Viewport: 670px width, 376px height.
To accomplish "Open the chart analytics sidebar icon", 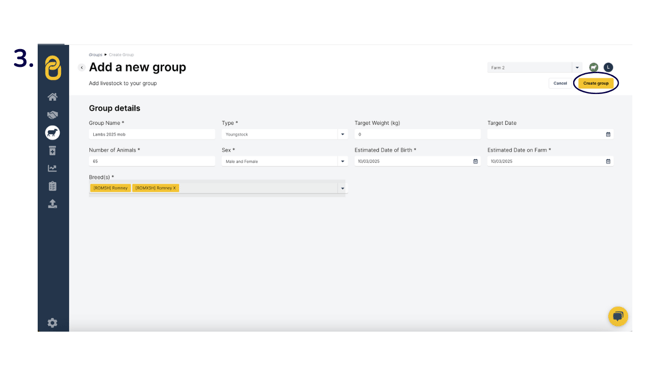I will pyautogui.click(x=52, y=168).
